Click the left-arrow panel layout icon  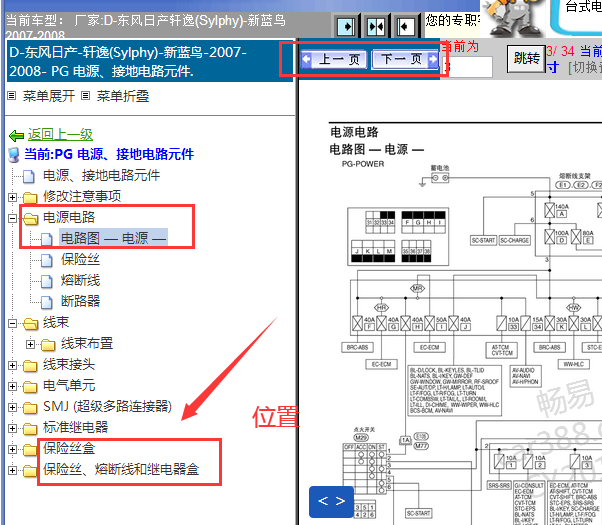coord(405,26)
